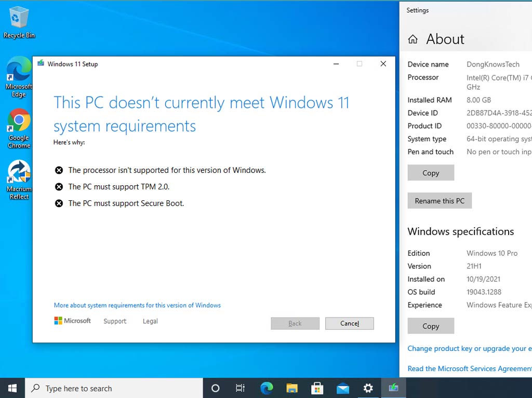Switch to Windows 11 Setup taskbar icon

(x=394, y=388)
